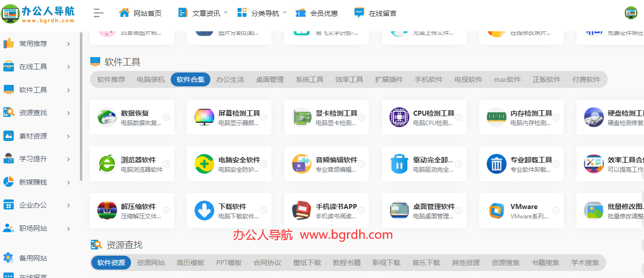Go to 网站首页 in top navigation

[x=140, y=13]
